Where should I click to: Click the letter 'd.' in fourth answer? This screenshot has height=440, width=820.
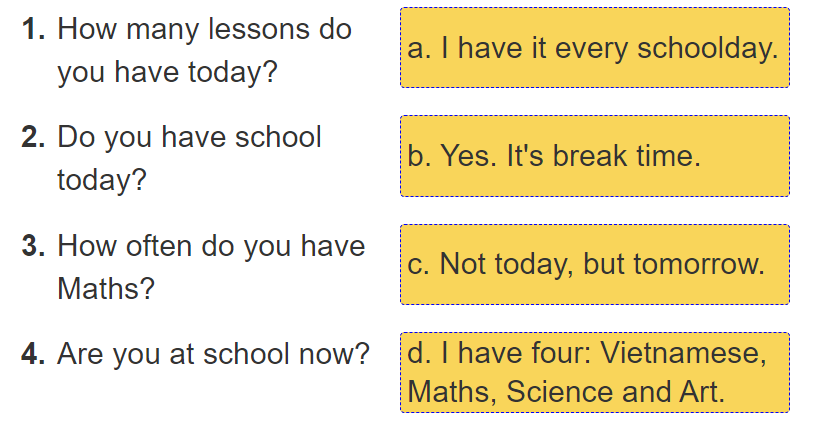coord(420,353)
